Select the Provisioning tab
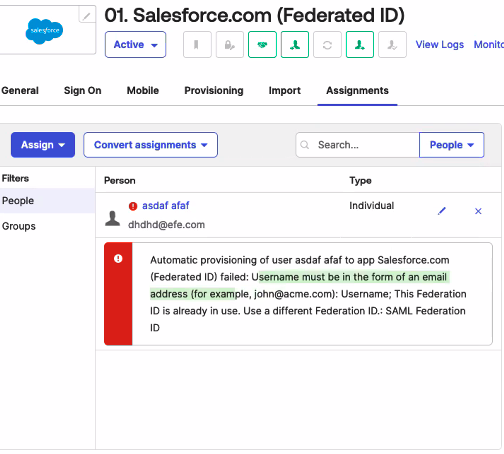Screen dimensions: 504x454 click(214, 90)
